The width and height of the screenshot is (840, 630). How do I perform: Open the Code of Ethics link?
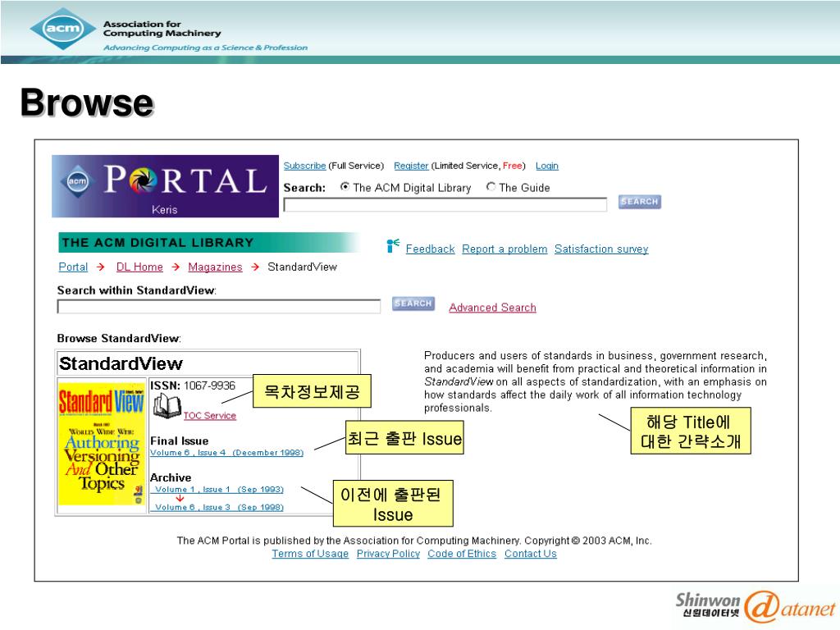[x=462, y=554]
